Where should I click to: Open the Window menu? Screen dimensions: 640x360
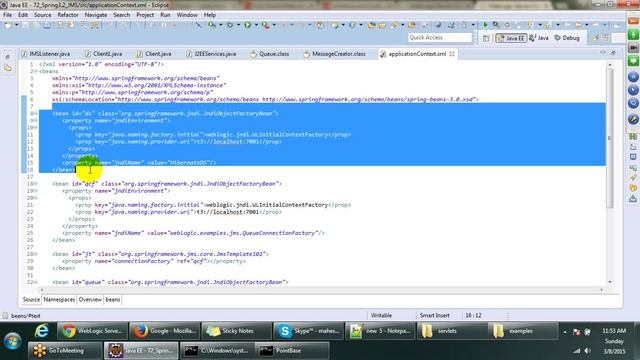[187, 15]
